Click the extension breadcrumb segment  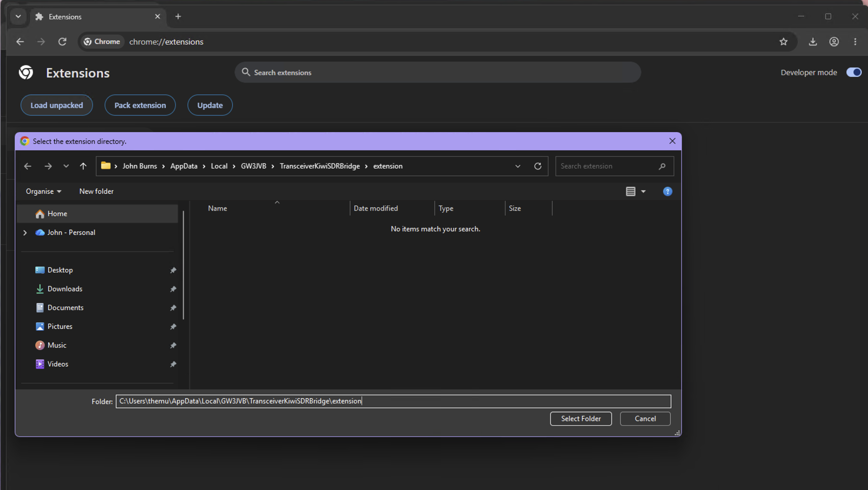[x=388, y=166]
